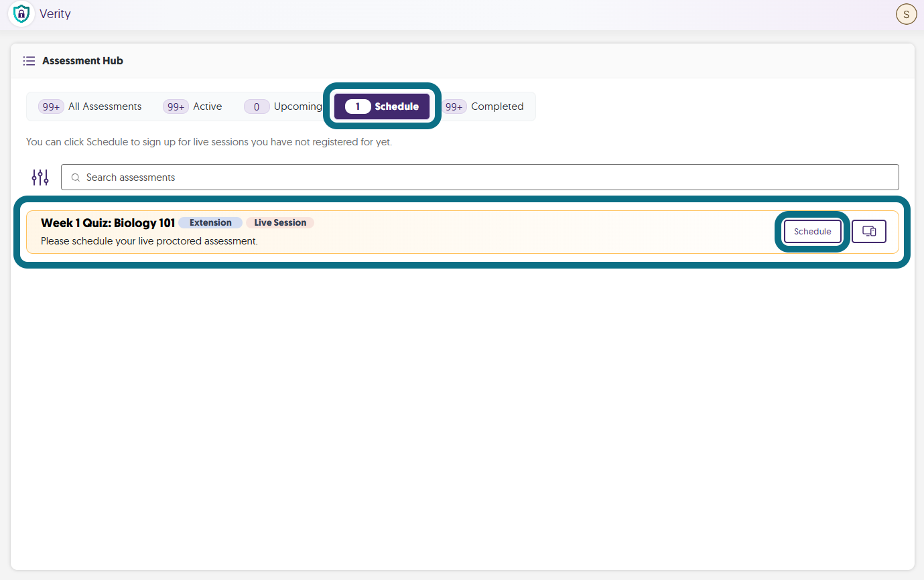This screenshot has width=924, height=580.
Task: Select the Schedule tab
Action: 383,106
